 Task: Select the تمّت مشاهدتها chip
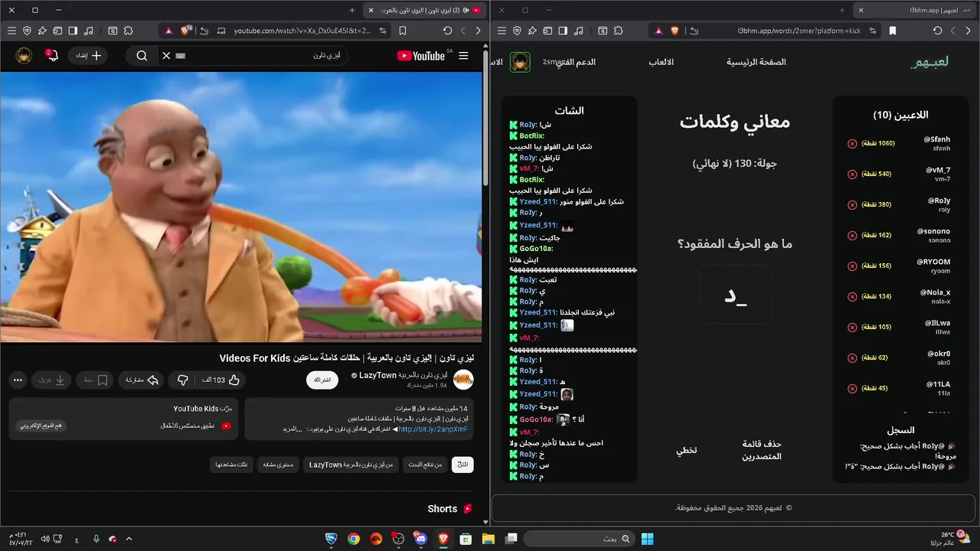(231, 465)
